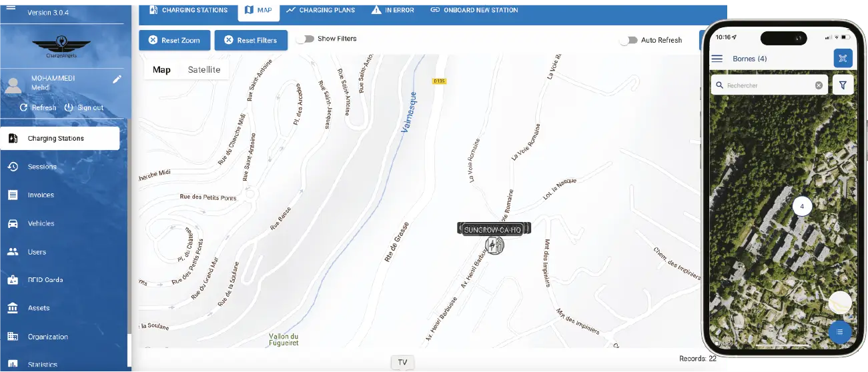Open the In Error tab
The height and width of the screenshot is (372, 868).
click(393, 11)
